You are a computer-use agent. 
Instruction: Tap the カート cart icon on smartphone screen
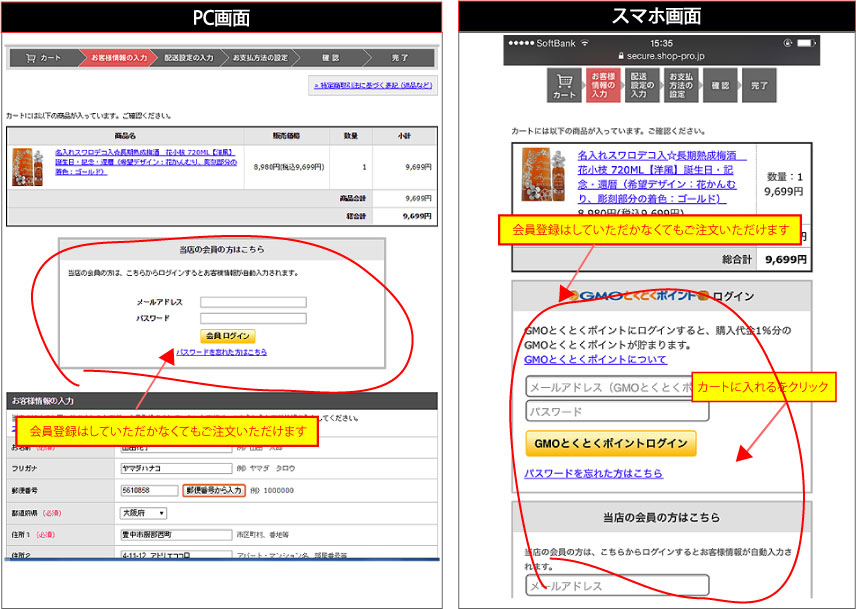coord(564,85)
